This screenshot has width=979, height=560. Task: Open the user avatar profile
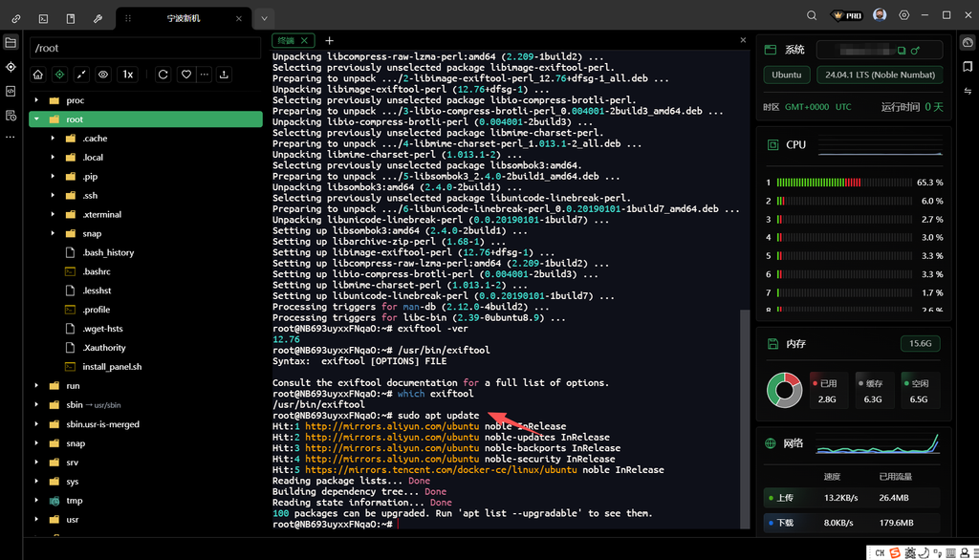(x=880, y=15)
